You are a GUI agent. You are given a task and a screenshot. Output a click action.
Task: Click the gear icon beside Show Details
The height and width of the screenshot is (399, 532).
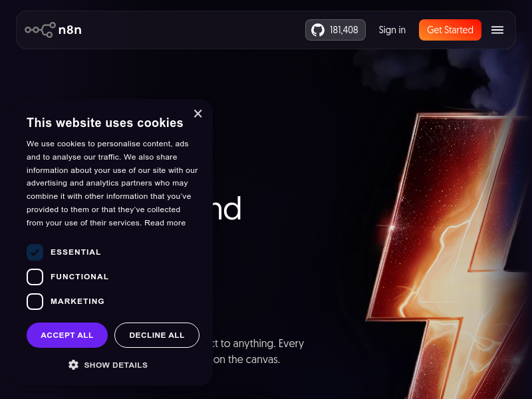click(73, 365)
